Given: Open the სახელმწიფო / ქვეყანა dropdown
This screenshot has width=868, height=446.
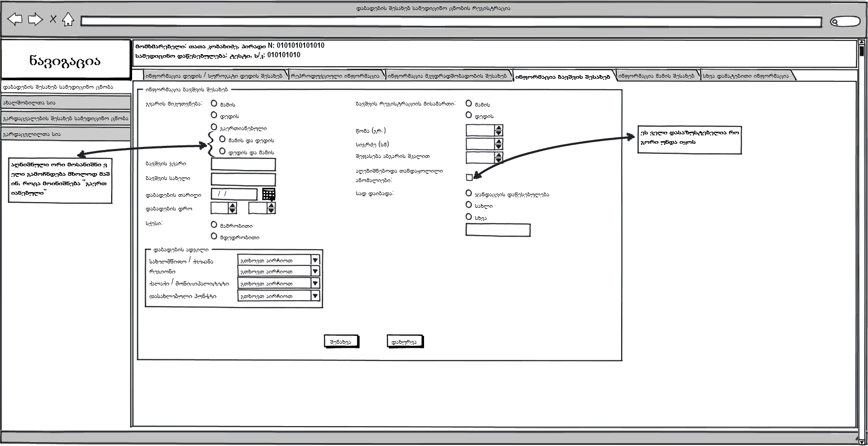Looking at the screenshot, I should [x=314, y=260].
